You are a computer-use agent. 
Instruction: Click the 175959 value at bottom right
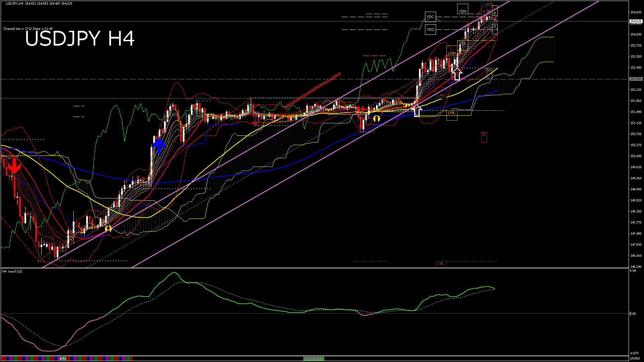(635, 359)
